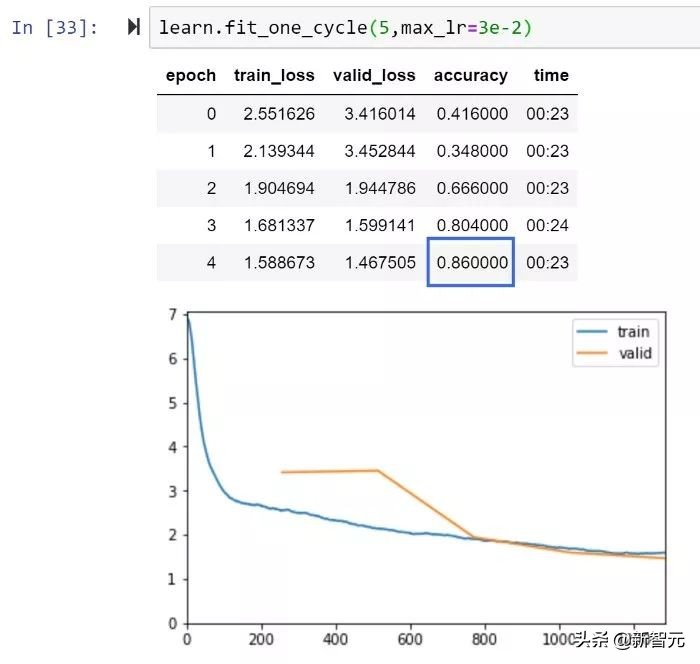Click the In [33] prompt label
700x664 pixels.
click(x=54, y=28)
